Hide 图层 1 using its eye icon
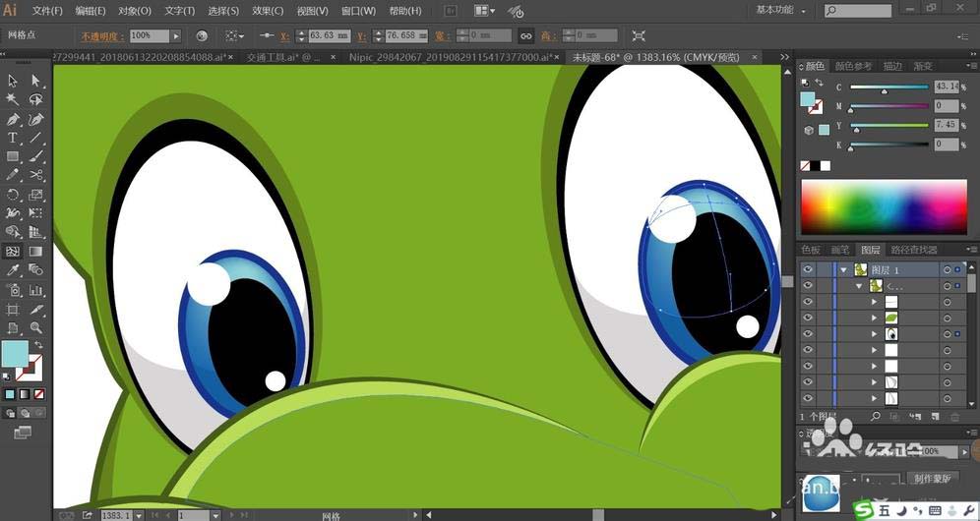 [808, 270]
